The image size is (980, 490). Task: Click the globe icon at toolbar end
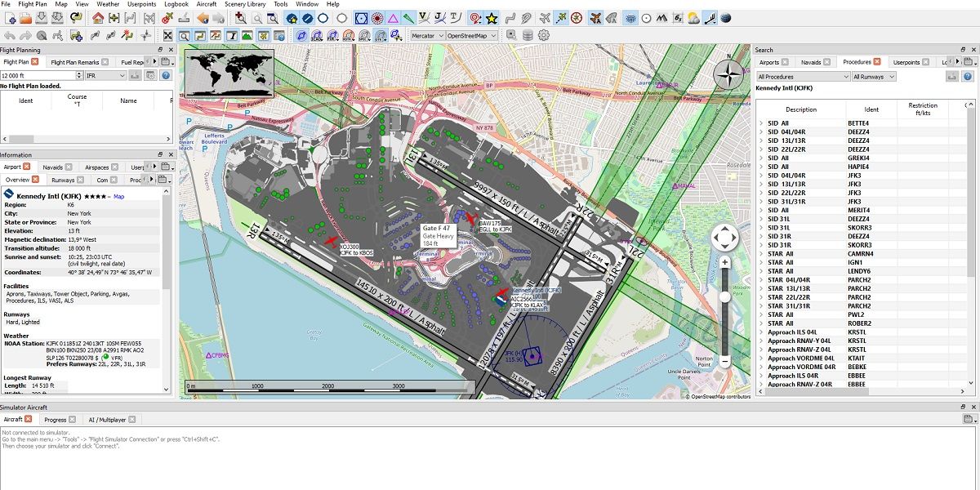point(725,18)
